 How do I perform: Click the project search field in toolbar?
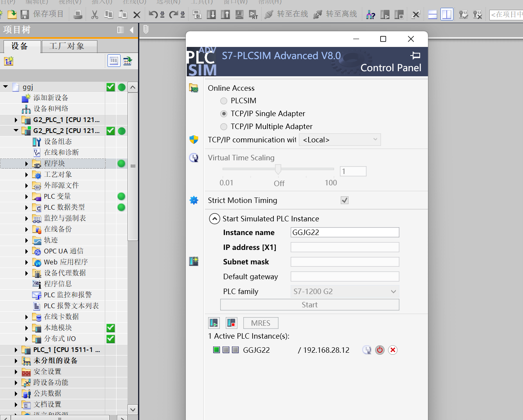[507, 15]
